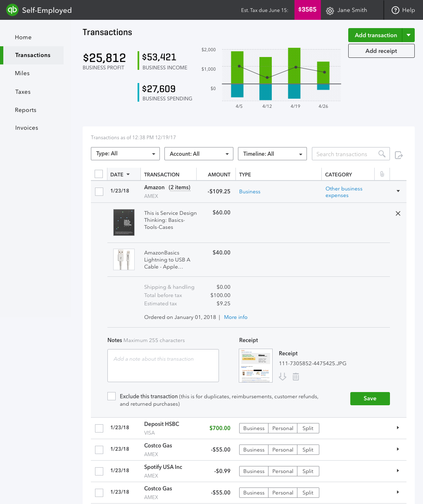The image size is (423, 504).
Task: Expand the -$55.00 Costco Gas row above Spotify
Action: point(398,449)
